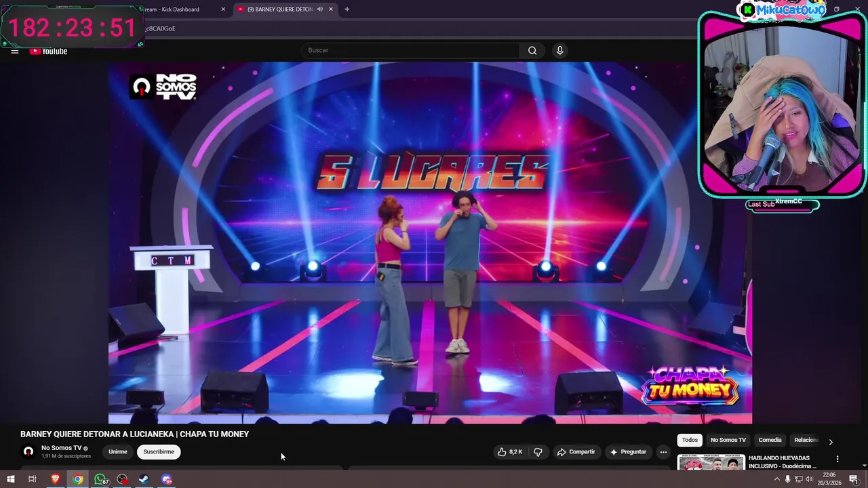Select the Relacionados filter chip
Screen dimensions: 868x488
[x=806, y=440]
